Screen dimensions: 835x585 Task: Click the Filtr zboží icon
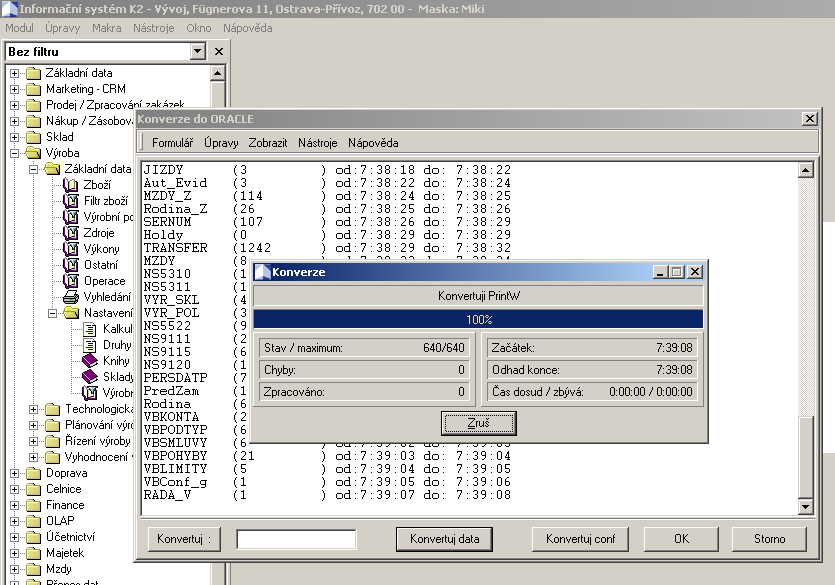(70, 201)
